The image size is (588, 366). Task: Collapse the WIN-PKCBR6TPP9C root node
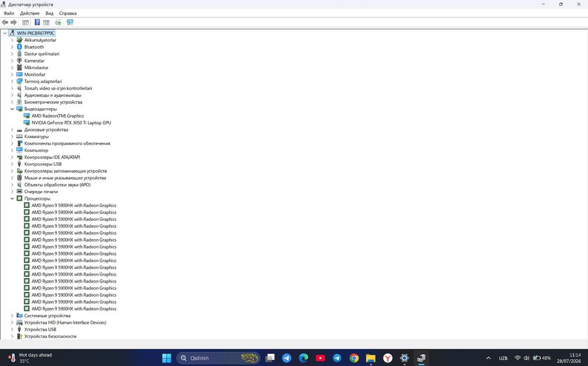click(5, 33)
